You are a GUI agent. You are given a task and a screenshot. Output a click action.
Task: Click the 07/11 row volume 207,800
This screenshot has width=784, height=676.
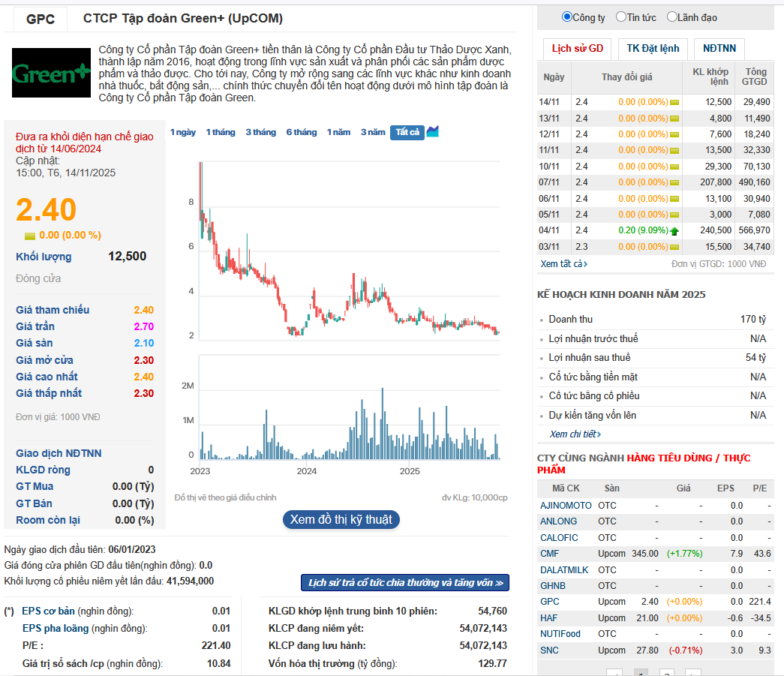tap(716, 182)
